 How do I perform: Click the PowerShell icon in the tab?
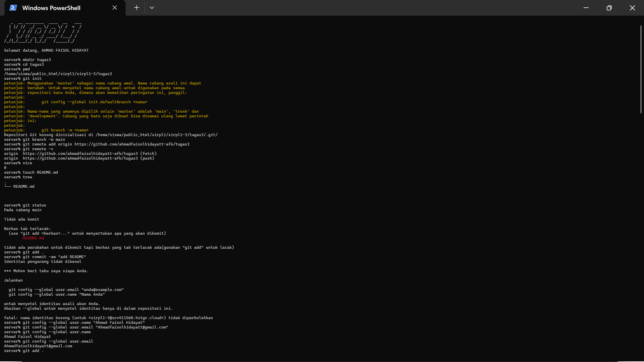click(x=13, y=8)
